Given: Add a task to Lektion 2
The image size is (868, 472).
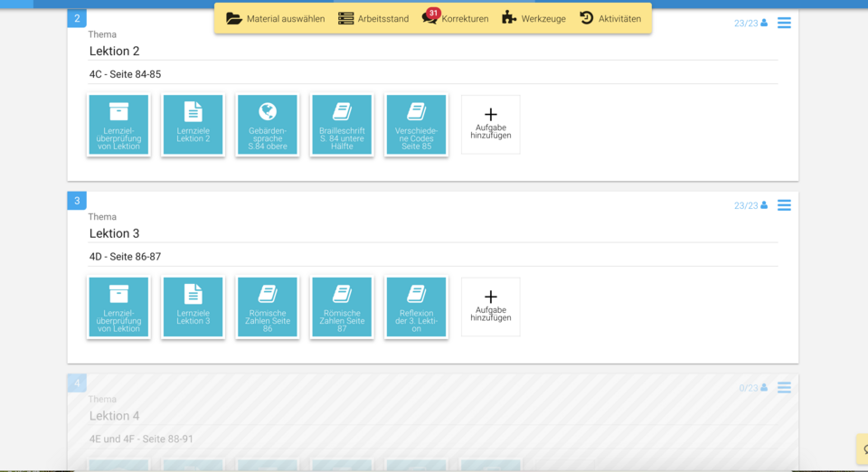Looking at the screenshot, I should [490, 125].
